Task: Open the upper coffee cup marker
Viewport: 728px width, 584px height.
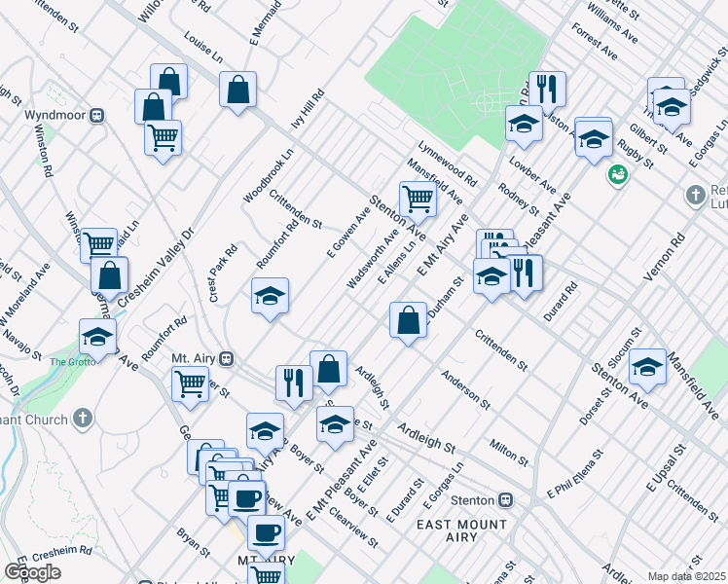Action: click(247, 499)
